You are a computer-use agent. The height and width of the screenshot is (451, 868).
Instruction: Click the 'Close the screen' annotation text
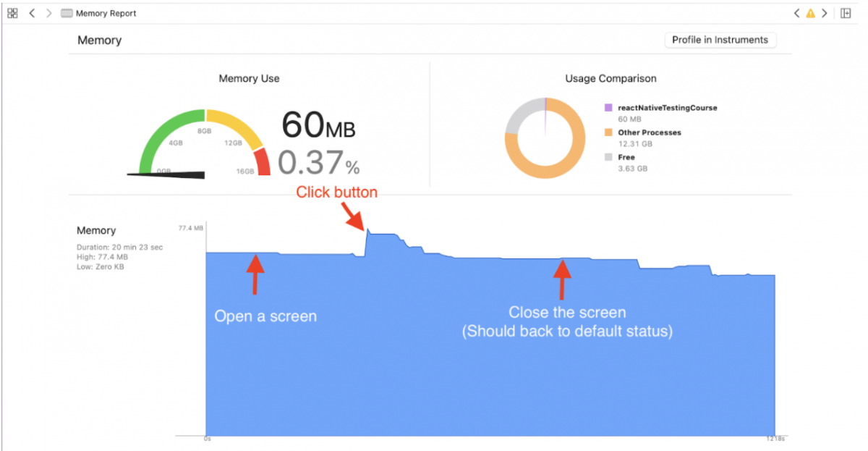567,313
